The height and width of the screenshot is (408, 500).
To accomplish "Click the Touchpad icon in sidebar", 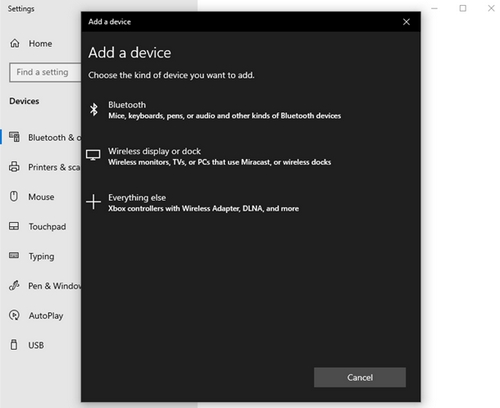I will click(x=14, y=226).
